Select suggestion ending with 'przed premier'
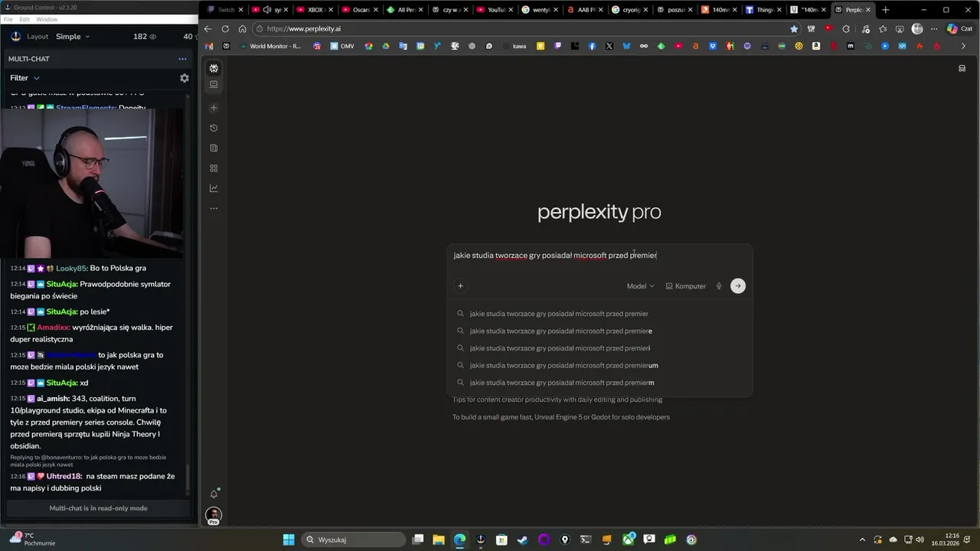 (x=599, y=314)
